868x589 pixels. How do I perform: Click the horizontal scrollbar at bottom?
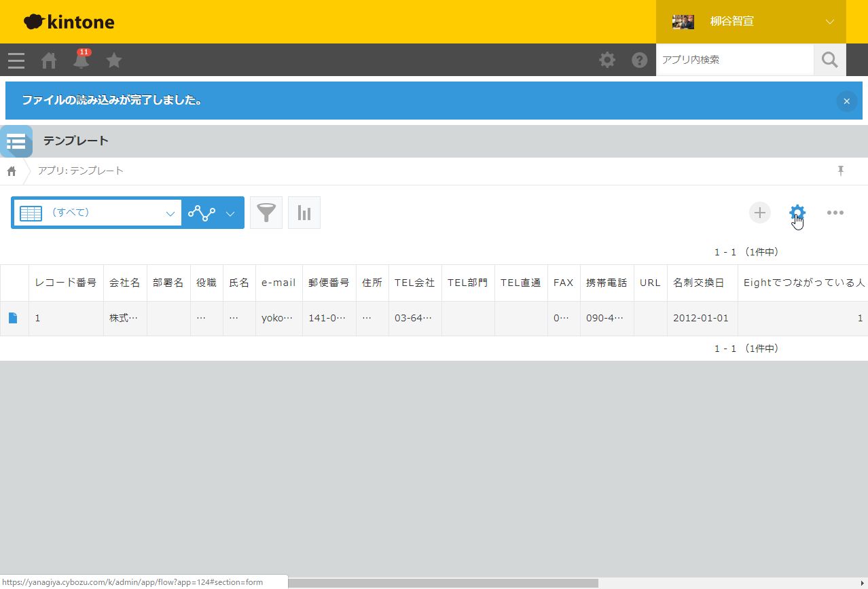[x=441, y=583]
